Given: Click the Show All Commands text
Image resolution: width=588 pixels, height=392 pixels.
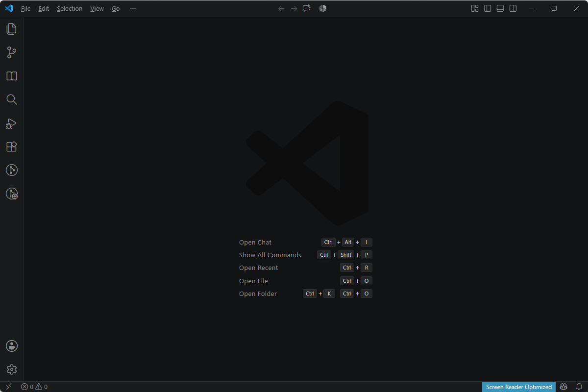Looking at the screenshot, I should (270, 255).
